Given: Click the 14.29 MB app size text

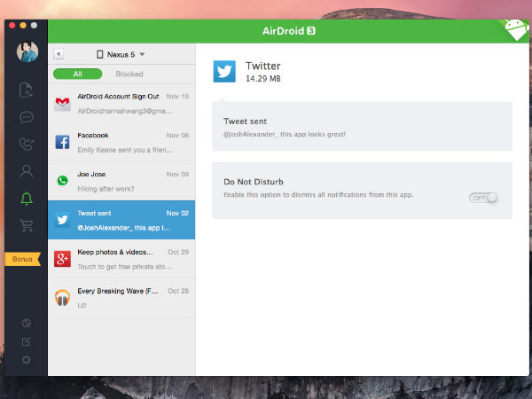Looking at the screenshot, I should click(x=263, y=79).
